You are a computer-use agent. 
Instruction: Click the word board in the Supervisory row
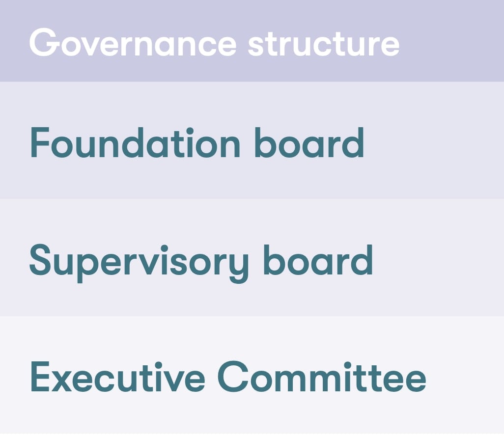click(318, 260)
